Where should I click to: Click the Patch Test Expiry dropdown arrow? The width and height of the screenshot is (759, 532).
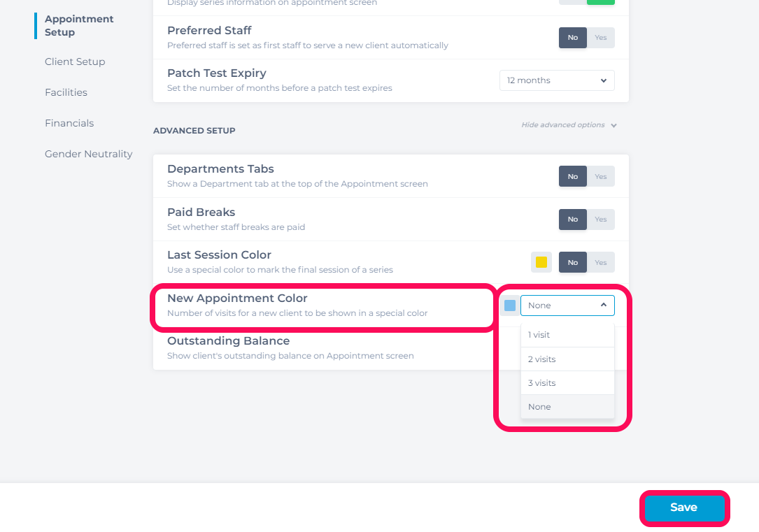[x=604, y=80]
